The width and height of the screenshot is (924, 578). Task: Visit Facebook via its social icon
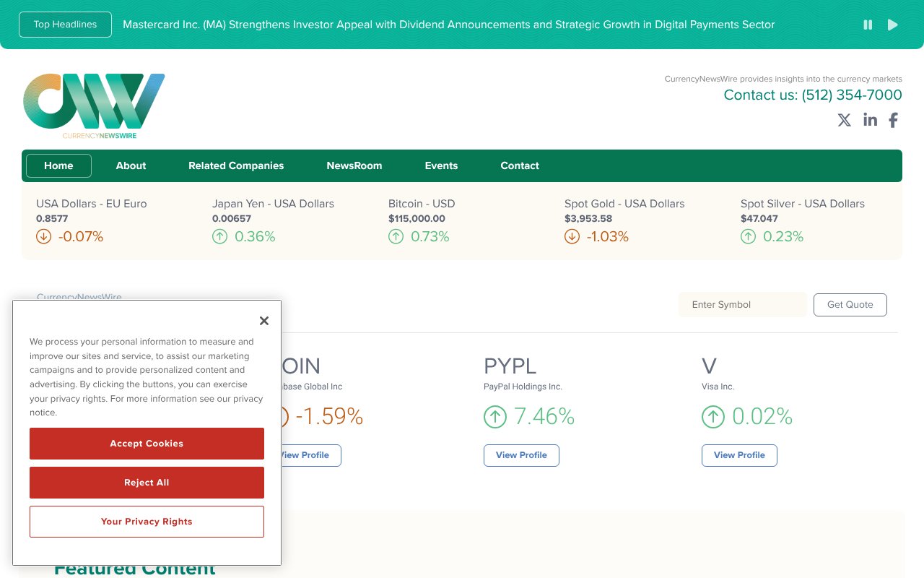click(x=893, y=120)
